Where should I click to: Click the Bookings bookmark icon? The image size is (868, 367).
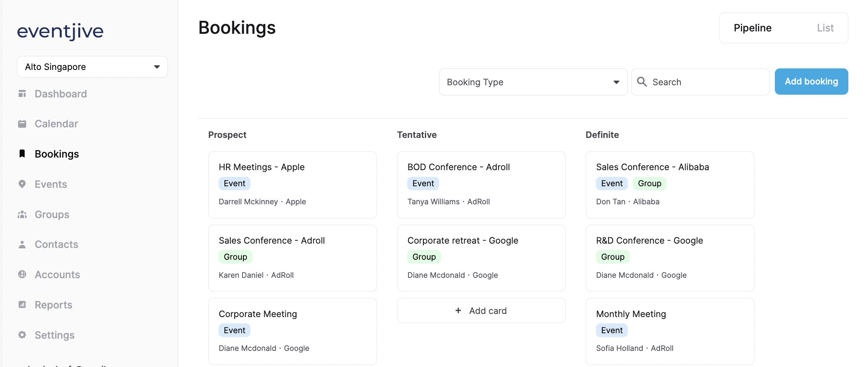pyautogui.click(x=22, y=154)
